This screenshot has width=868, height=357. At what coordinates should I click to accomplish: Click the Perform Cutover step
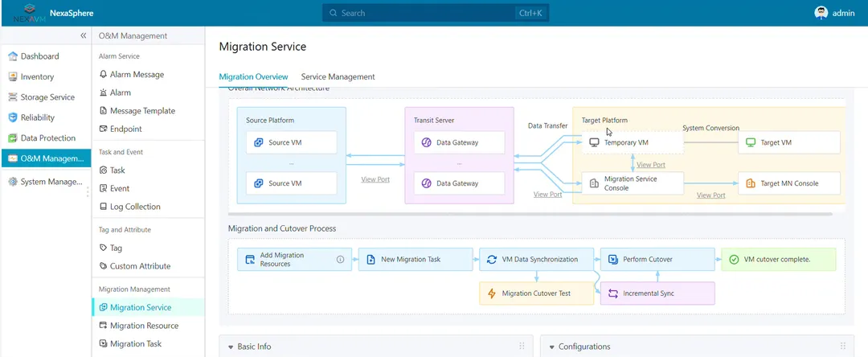click(x=657, y=260)
